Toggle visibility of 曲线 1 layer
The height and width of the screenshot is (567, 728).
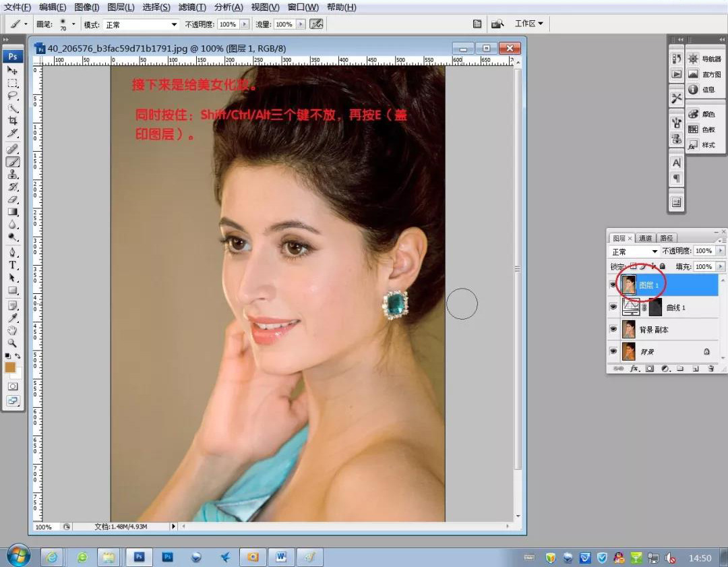point(613,307)
